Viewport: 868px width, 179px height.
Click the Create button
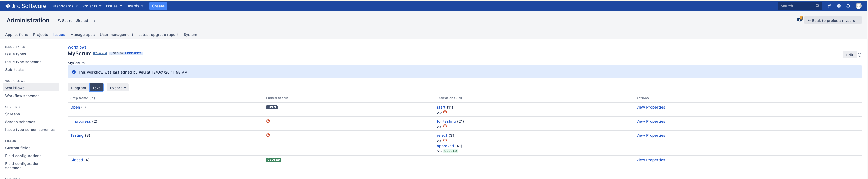(x=158, y=6)
